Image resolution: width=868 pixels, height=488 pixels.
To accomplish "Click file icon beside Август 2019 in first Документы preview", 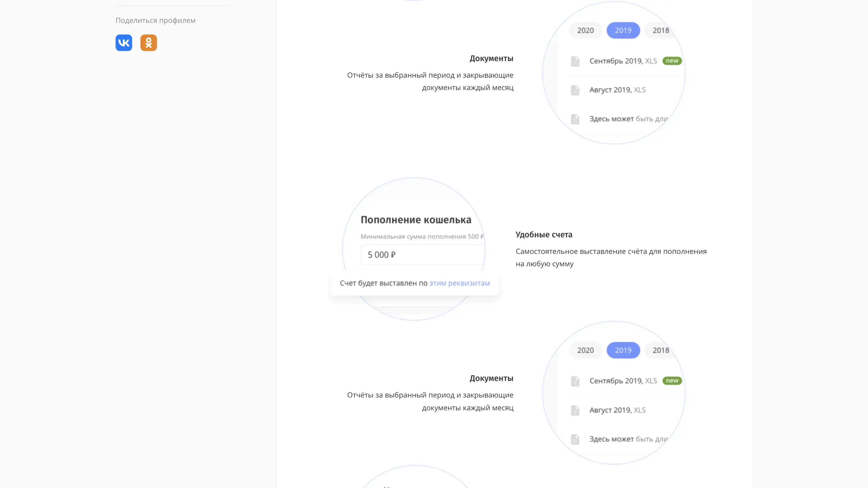I will point(575,90).
